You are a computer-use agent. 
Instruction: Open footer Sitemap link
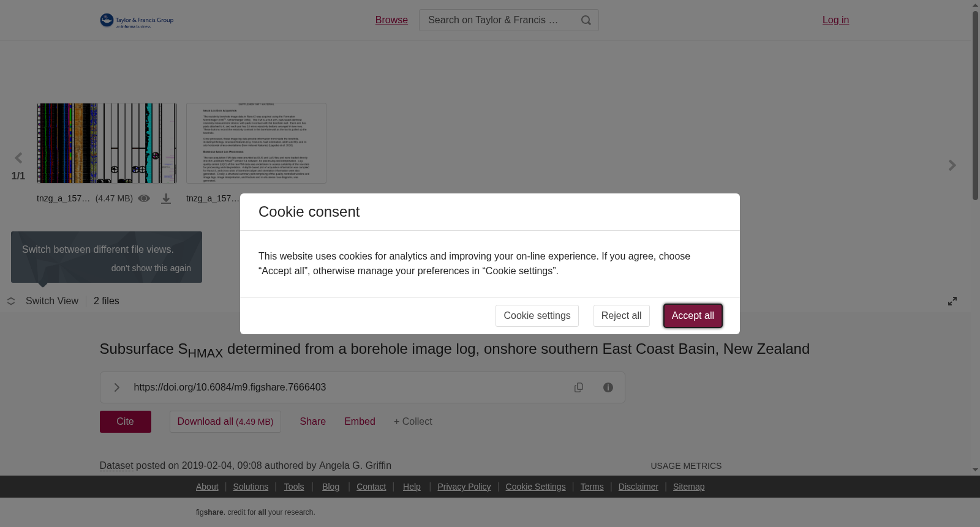(688, 487)
